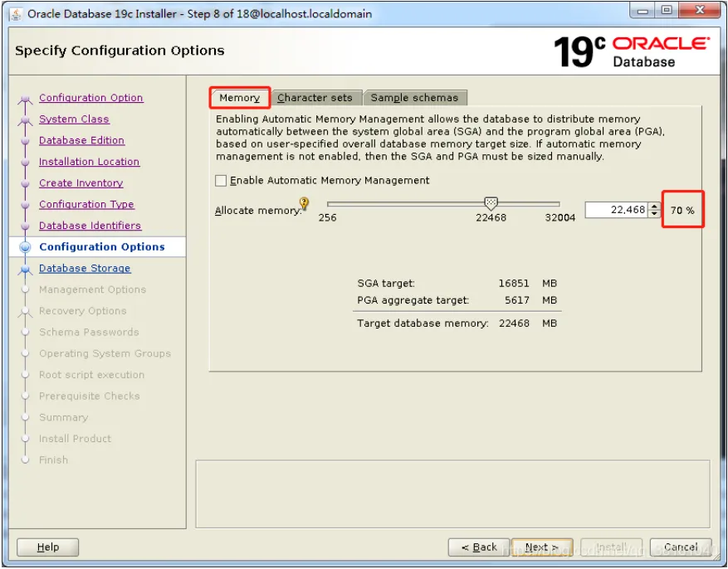728x569 pixels.
Task: Click the Allocate memory slider thumb
Action: click(491, 202)
